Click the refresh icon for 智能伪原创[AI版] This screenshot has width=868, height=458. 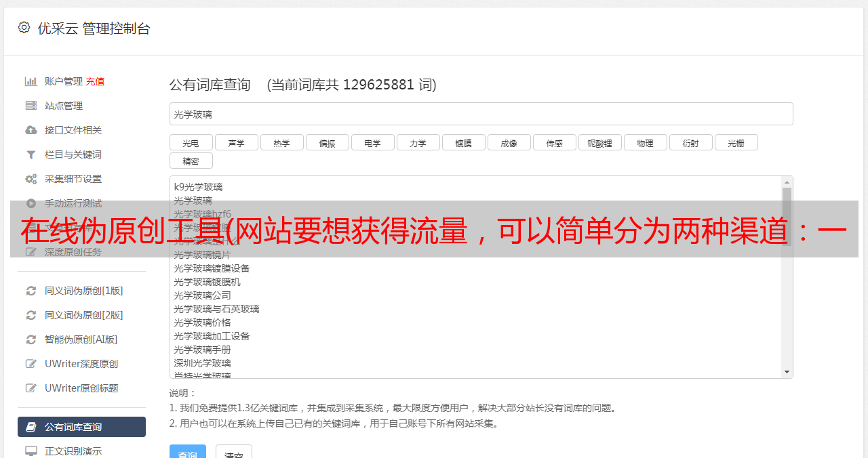click(x=31, y=339)
